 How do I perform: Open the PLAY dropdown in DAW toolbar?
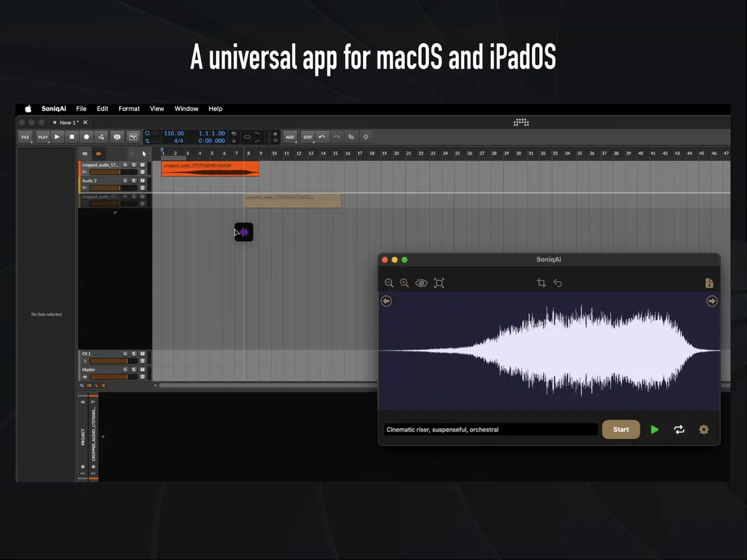[x=43, y=137]
